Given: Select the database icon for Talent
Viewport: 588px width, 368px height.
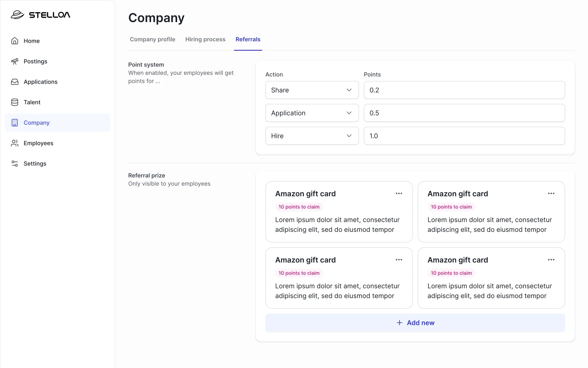Looking at the screenshot, I should [x=15, y=102].
